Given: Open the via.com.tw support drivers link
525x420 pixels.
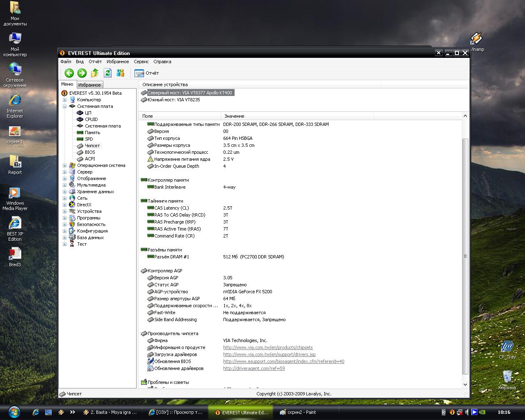Looking at the screenshot, I should [x=269, y=354].
